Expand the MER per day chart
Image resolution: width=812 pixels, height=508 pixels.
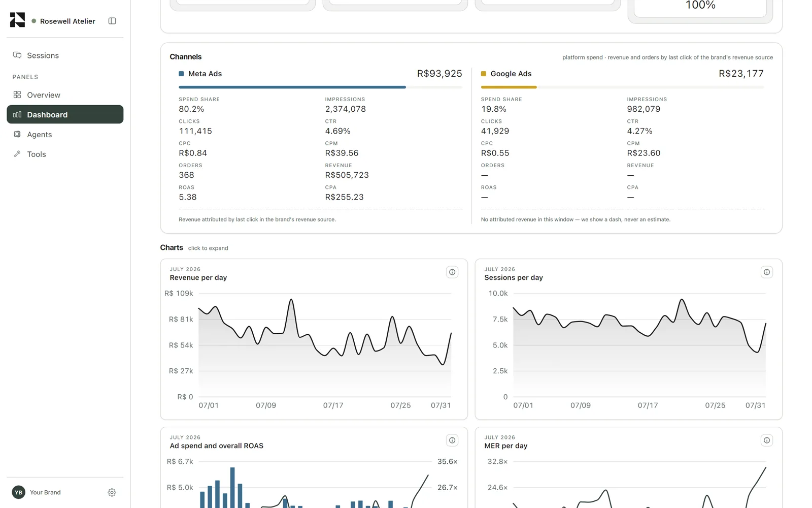[628, 467]
